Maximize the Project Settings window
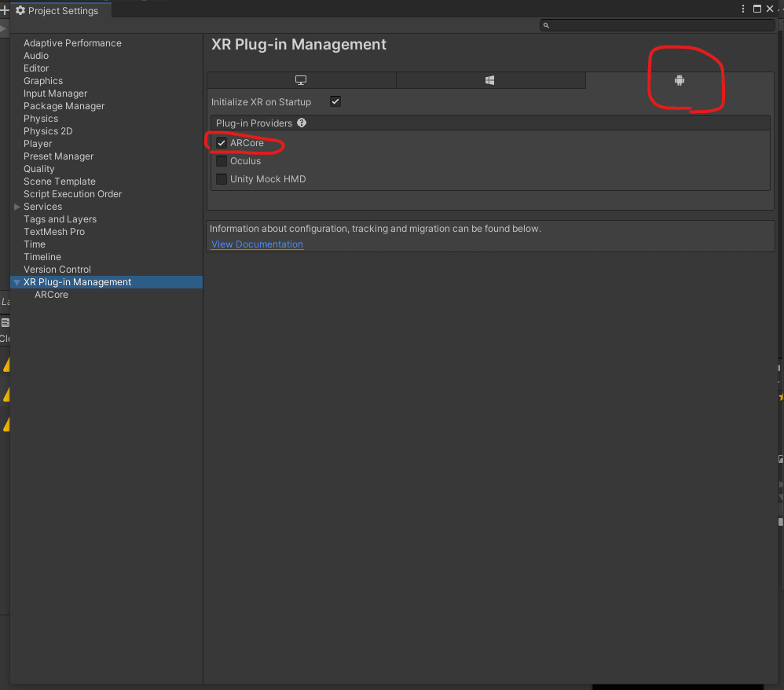 [x=757, y=9]
